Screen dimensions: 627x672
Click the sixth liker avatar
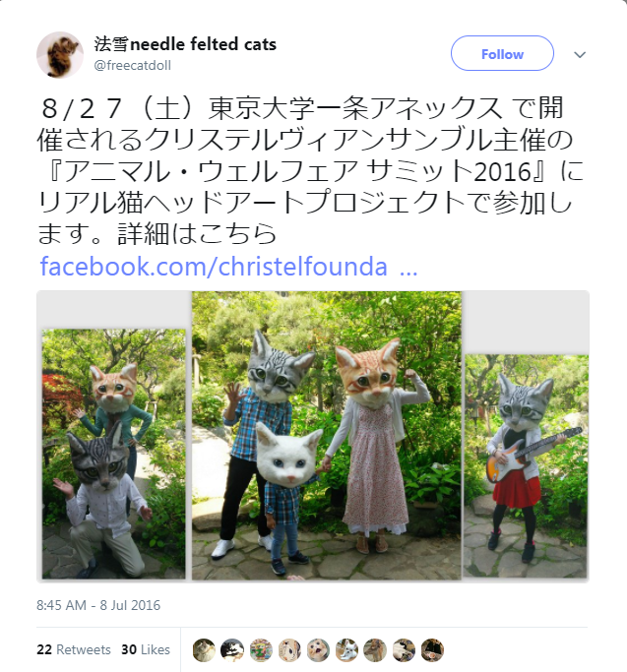point(346,650)
